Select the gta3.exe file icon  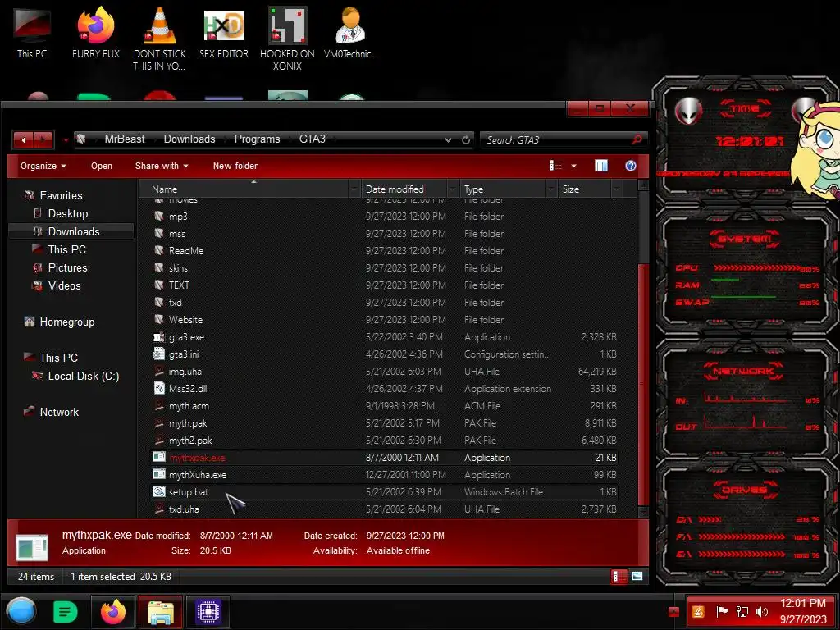pos(159,337)
